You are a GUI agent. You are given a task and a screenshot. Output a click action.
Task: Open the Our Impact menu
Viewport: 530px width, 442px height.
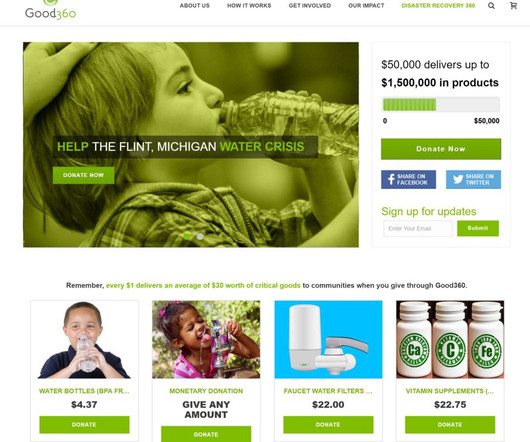pos(366,6)
